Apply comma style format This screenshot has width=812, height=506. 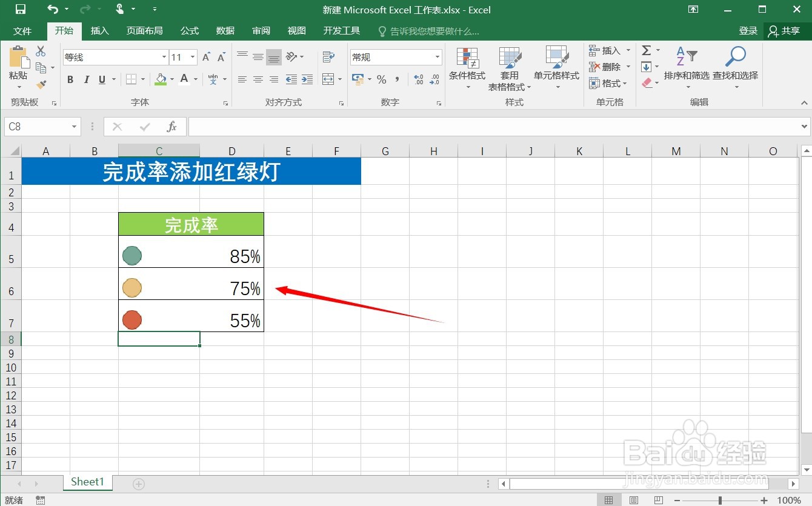tap(397, 79)
